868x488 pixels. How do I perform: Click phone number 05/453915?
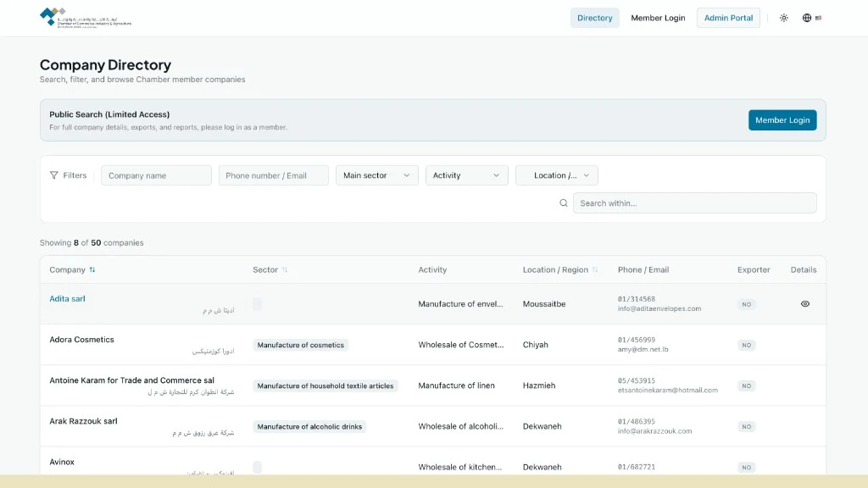(x=636, y=381)
